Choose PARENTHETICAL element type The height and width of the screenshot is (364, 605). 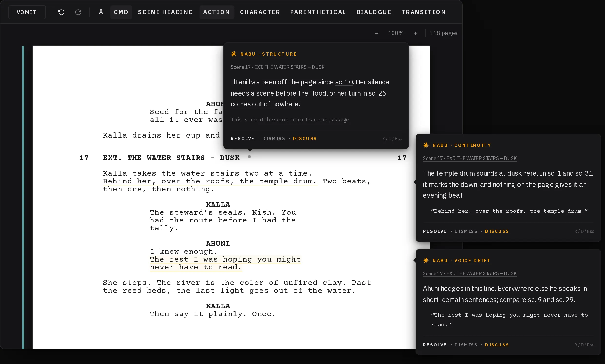(318, 12)
